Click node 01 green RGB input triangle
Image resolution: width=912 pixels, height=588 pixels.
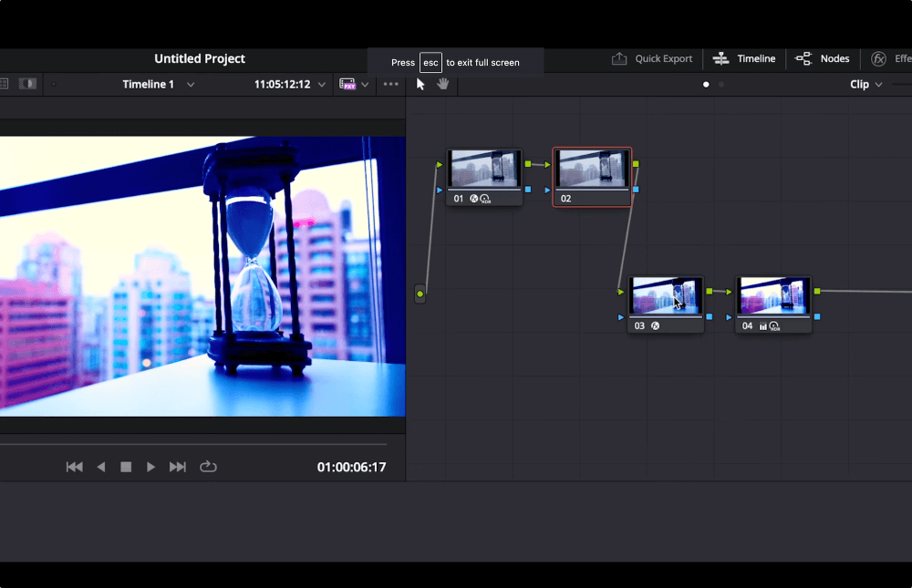440,165
